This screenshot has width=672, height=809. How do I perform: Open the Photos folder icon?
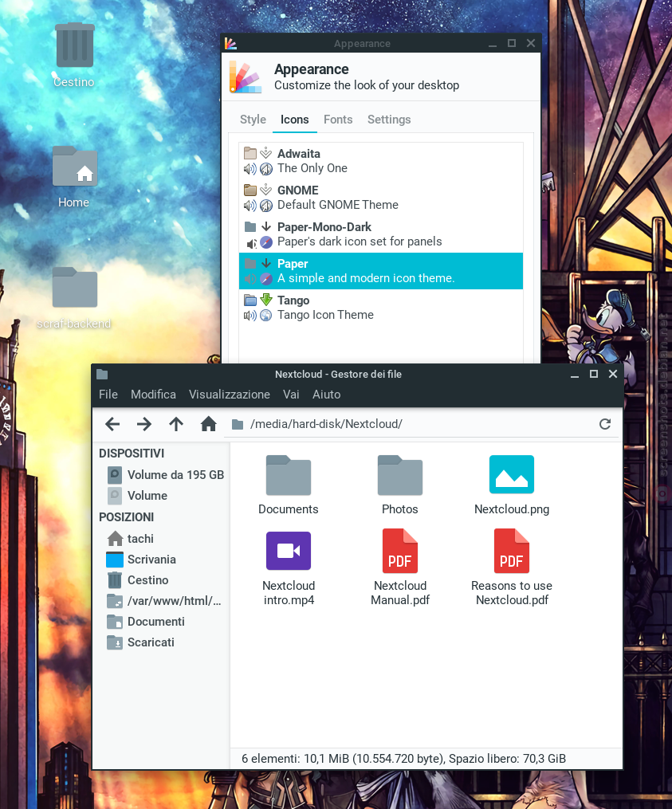(x=400, y=476)
